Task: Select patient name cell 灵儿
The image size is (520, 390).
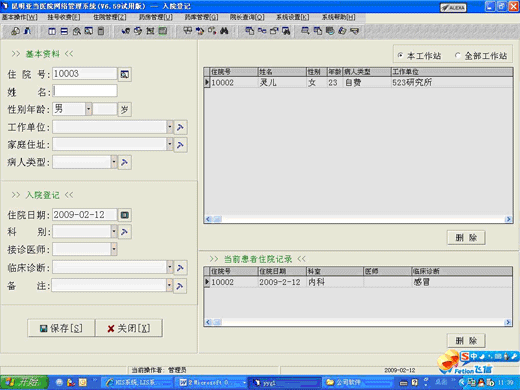Action: click(282, 83)
